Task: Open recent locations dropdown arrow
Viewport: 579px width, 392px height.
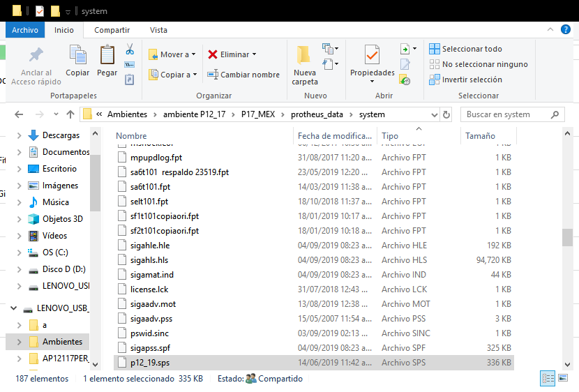Action: coord(56,114)
